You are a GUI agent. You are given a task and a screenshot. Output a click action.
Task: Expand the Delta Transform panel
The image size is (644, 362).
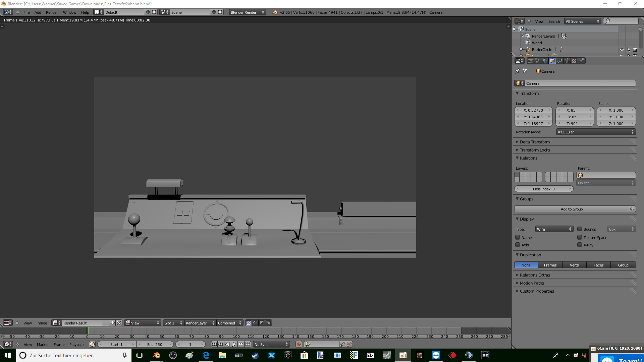tap(535, 142)
